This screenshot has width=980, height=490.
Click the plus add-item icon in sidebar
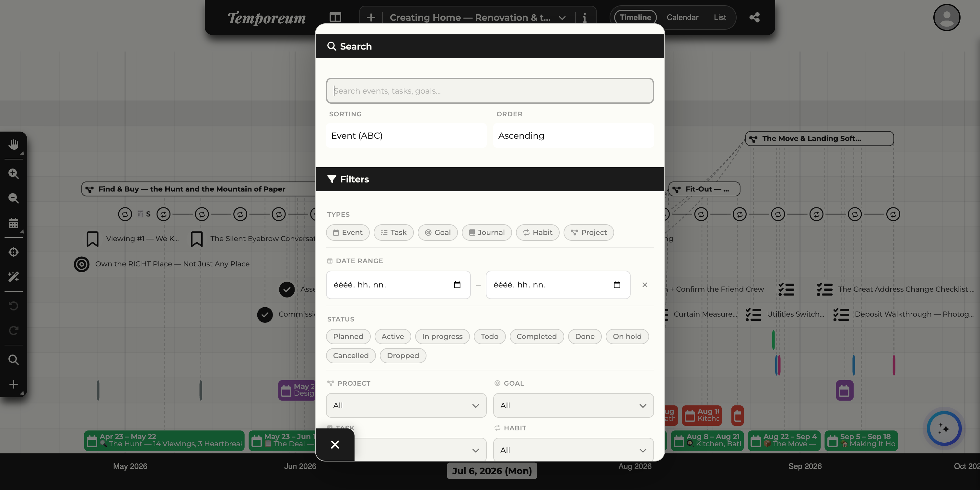[14, 384]
